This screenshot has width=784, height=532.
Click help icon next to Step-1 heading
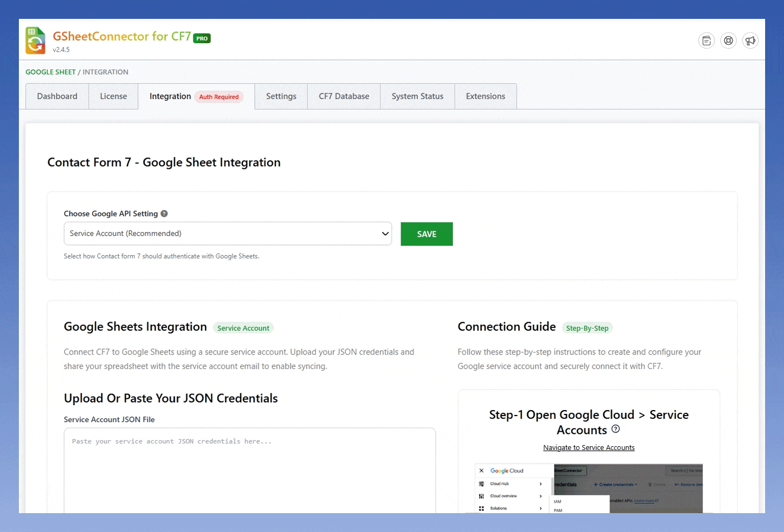(x=616, y=429)
